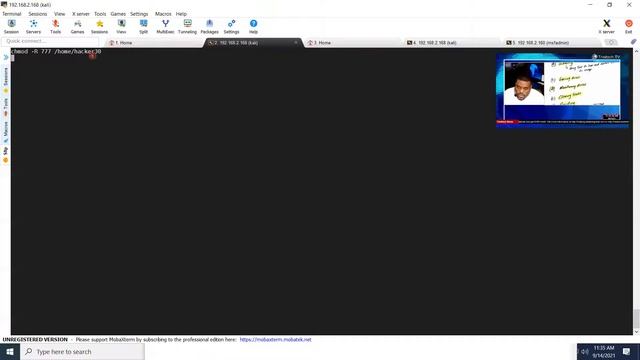Open the Tools menu
The image size is (640, 360).
[100, 14]
